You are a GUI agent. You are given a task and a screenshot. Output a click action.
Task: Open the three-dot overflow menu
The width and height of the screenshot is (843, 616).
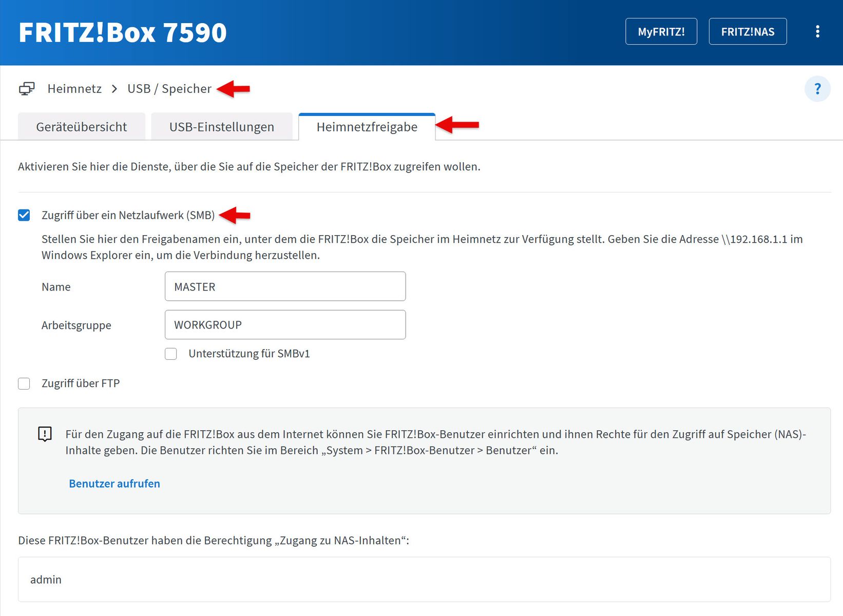(x=817, y=31)
